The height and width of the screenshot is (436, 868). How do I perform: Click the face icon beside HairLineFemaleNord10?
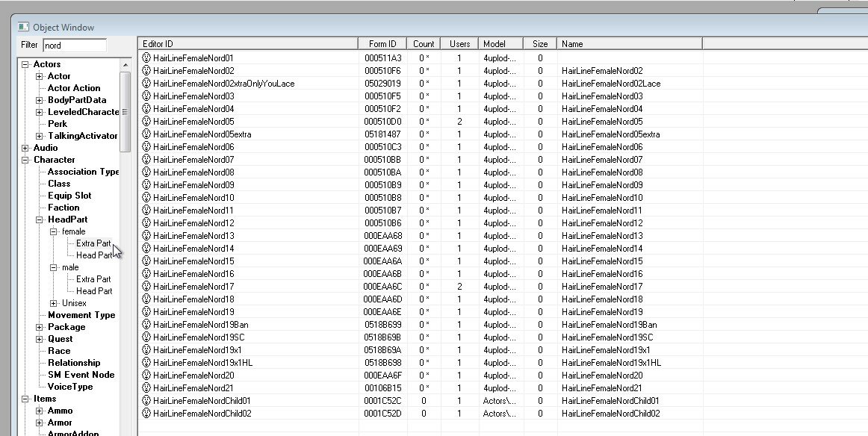click(x=146, y=198)
